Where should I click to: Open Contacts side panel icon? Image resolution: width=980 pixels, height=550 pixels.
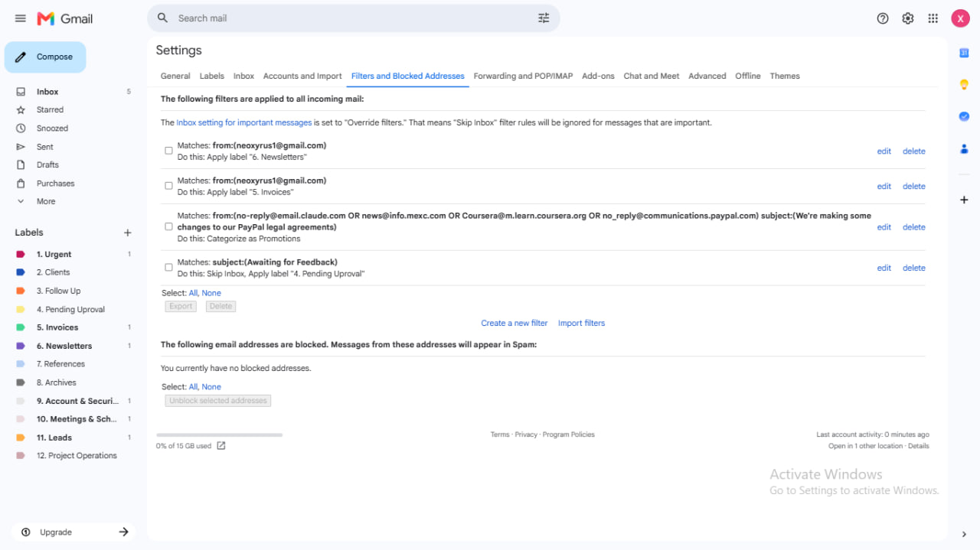click(964, 149)
